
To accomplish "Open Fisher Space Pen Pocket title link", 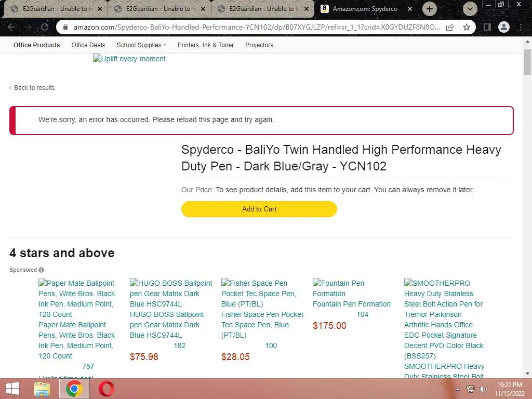I will click(262, 325).
